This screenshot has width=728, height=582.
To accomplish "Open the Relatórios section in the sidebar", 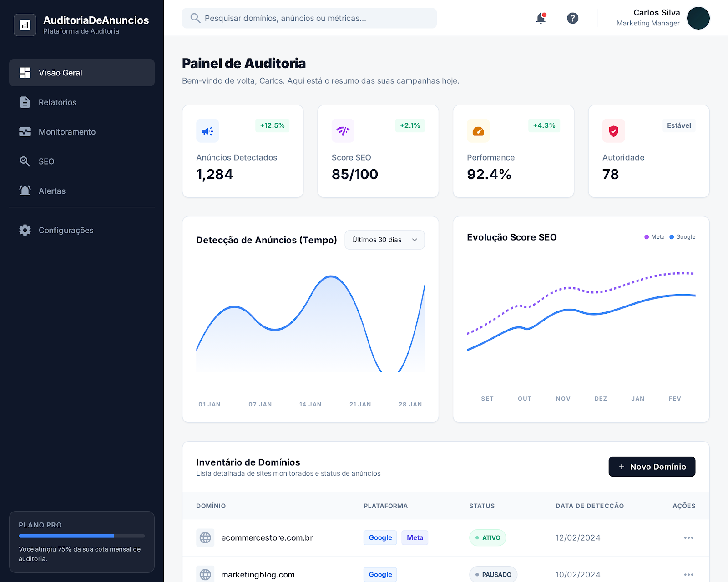I will pyautogui.click(x=57, y=102).
